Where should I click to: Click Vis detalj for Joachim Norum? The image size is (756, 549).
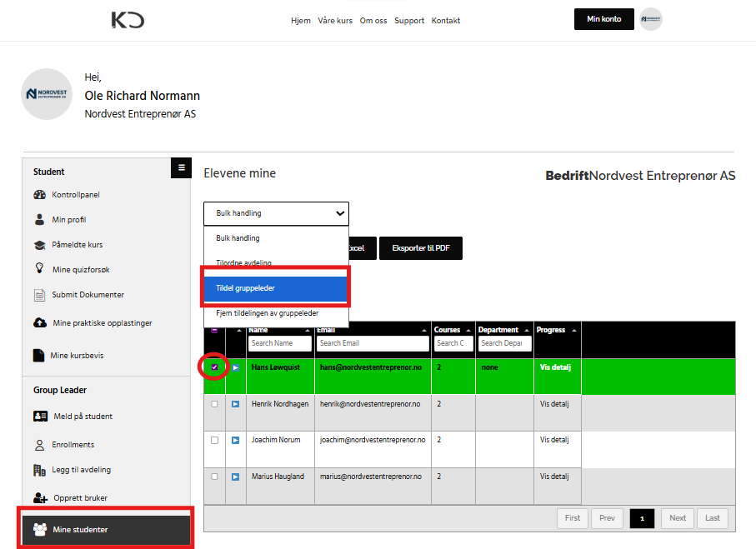coord(554,440)
